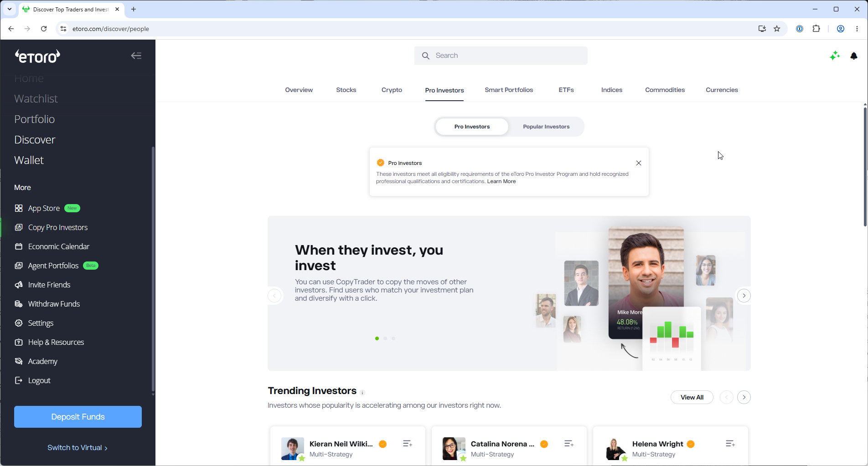Viewport: 868px width, 466px height.
Task: Open the AI sparkle assistant
Action: click(835, 56)
